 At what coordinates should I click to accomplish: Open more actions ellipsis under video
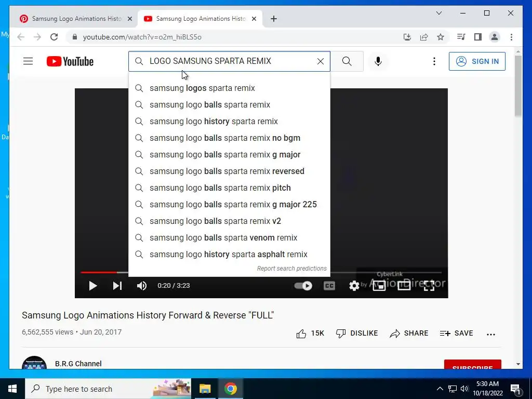[491, 334]
